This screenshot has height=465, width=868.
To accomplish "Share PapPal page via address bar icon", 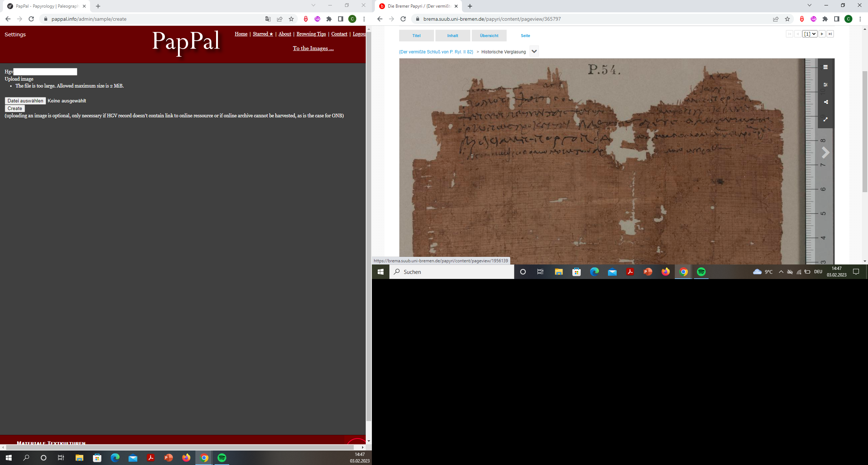I will (x=280, y=19).
